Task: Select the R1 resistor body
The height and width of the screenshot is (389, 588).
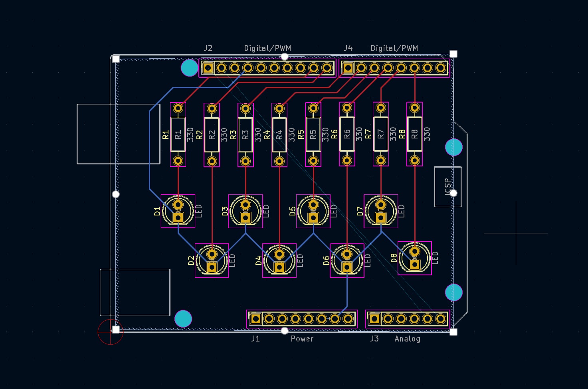Action: pyautogui.click(x=178, y=134)
